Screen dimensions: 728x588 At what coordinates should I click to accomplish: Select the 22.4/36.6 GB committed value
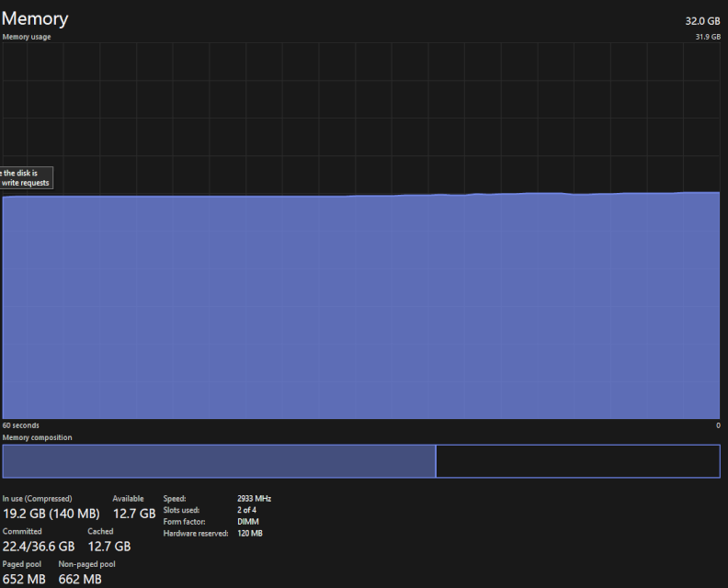39,547
